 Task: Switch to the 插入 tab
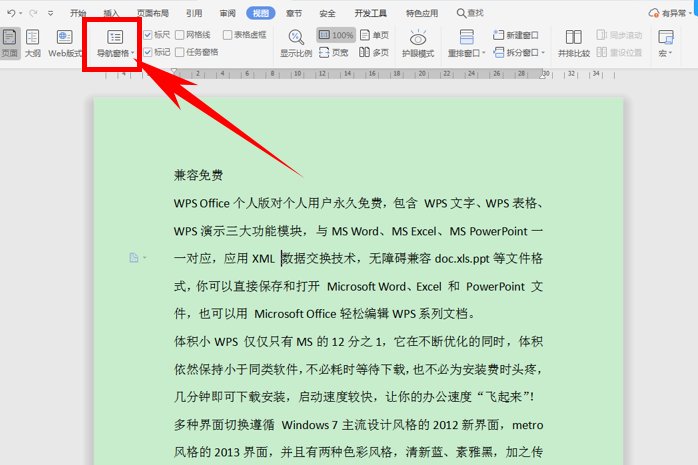111,13
